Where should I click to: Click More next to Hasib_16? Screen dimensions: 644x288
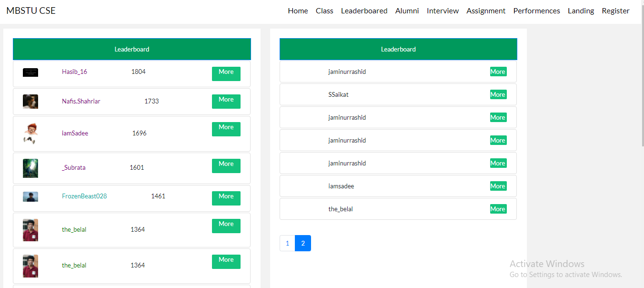(226, 74)
